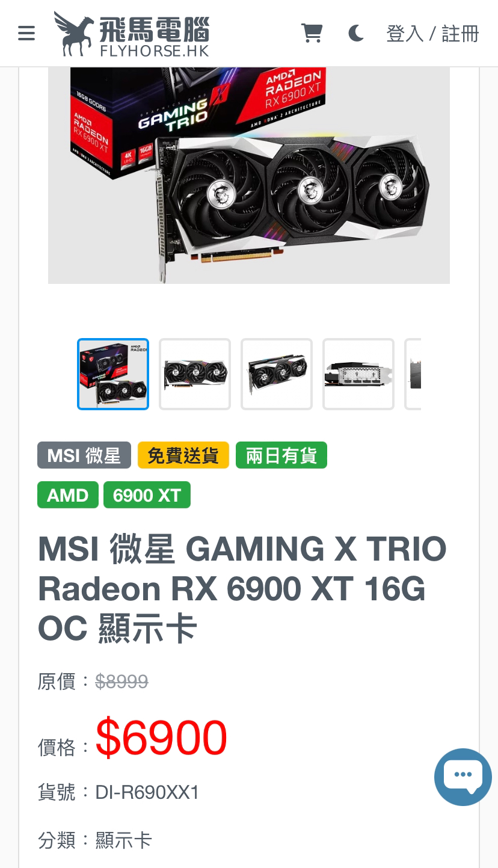Open the shopping cart

click(312, 33)
